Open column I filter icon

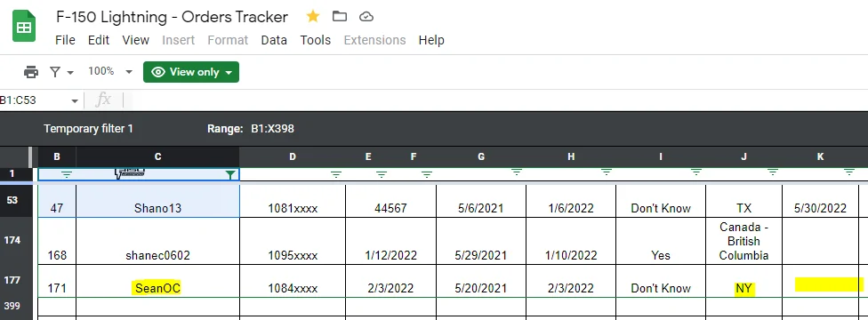pos(696,172)
